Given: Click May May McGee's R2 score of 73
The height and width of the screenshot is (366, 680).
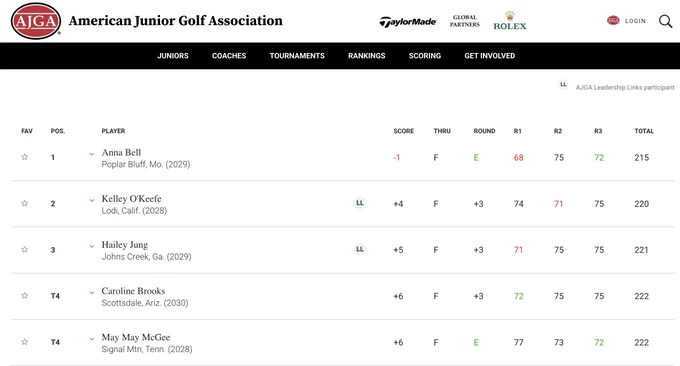Looking at the screenshot, I should (x=559, y=343).
